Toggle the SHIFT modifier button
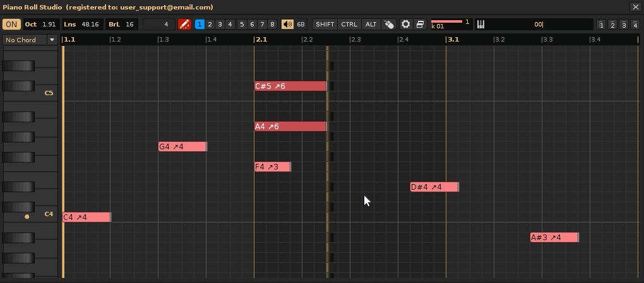Image resolution: width=644 pixels, height=283 pixels. pos(325,25)
